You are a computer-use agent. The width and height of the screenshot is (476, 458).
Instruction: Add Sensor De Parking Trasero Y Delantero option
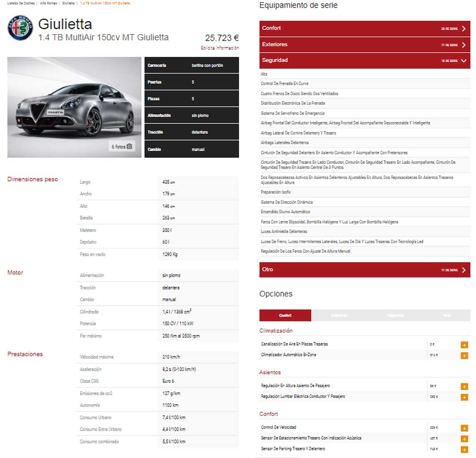pos(464,449)
